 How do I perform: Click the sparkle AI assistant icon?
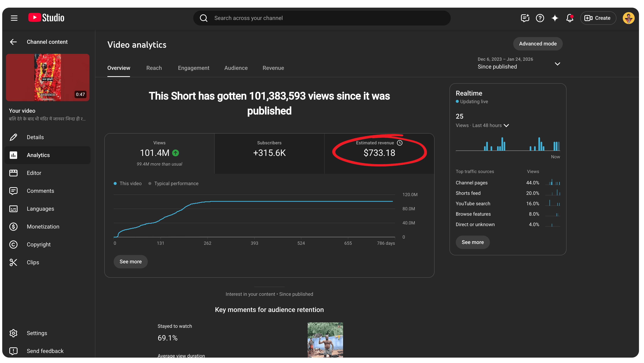coord(555,18)
